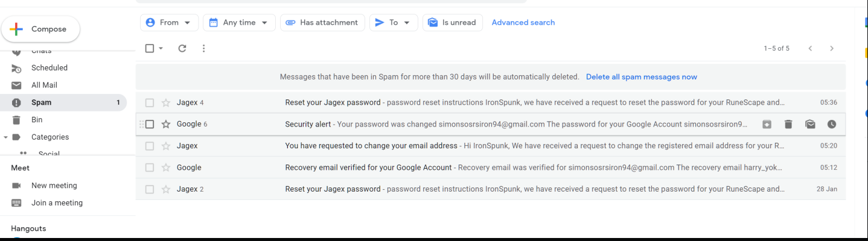
Task: Click the refresh icon above the message list
Action: pyautogui.click(x=182, y=48)
